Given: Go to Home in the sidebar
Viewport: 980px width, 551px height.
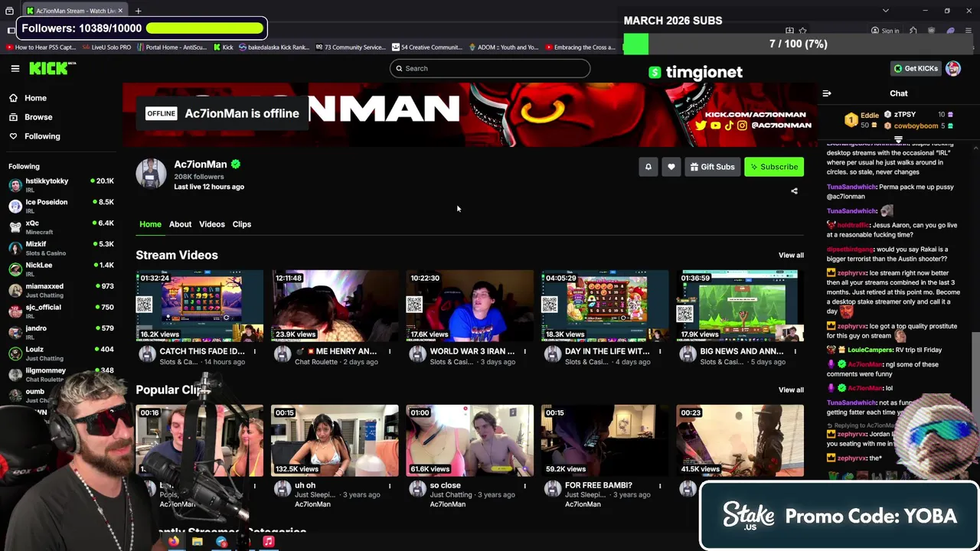Looking at the screenshot, I should (x=28, y=98).
